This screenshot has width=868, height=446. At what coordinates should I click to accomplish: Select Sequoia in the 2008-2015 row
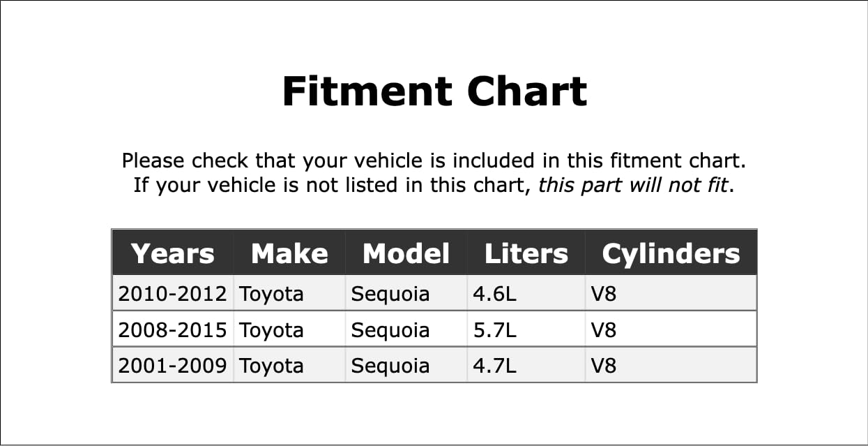pos(390,329)
